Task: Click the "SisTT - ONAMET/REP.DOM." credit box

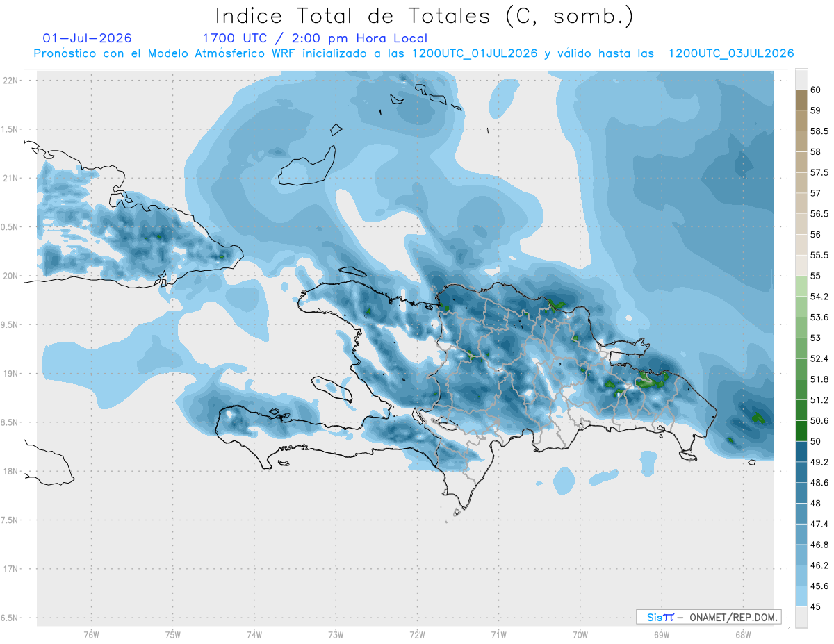Action: click(708, 617)
